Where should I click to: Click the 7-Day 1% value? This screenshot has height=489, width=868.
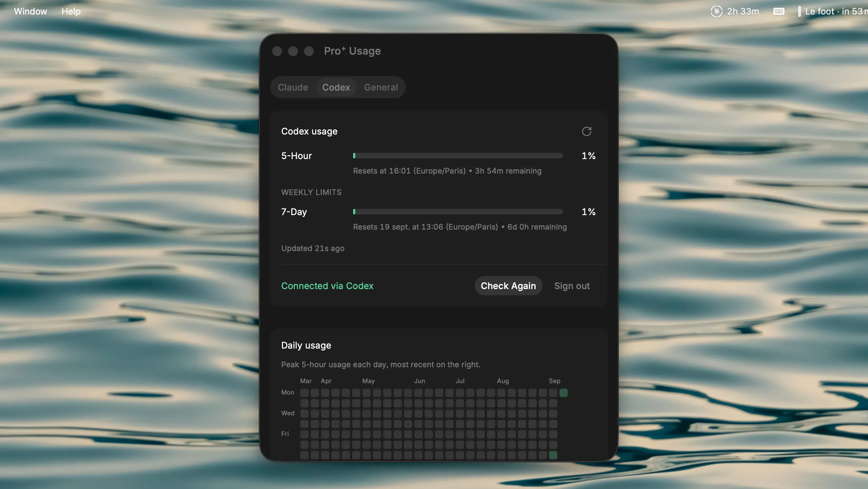coord(588,212)
